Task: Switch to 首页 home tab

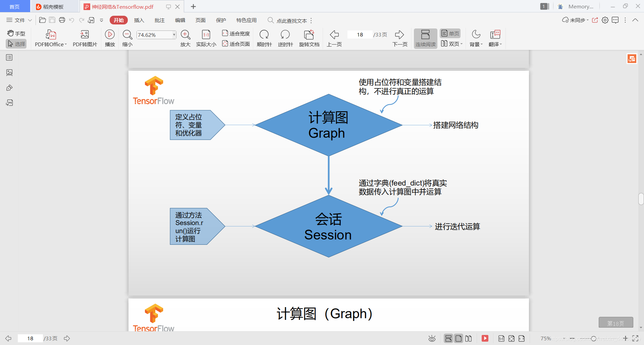Action: point(14,7)
